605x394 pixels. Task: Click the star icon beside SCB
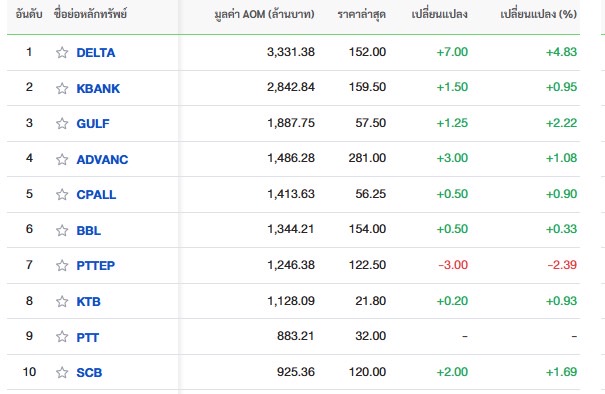click(62, 372)
